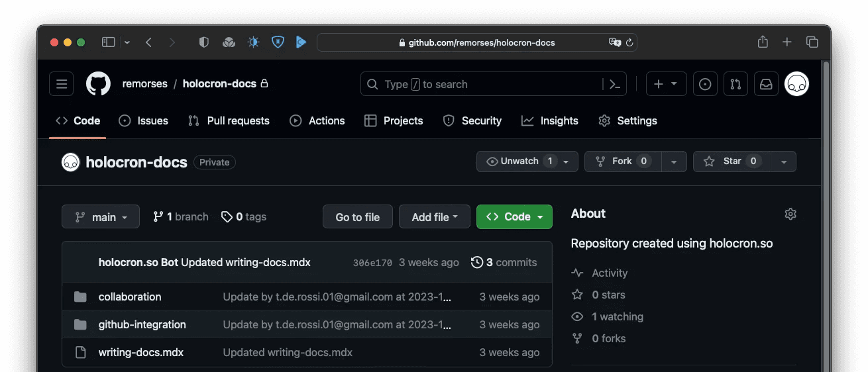
Task: Click the github-integration folder icon
Action: click(80, 324)
